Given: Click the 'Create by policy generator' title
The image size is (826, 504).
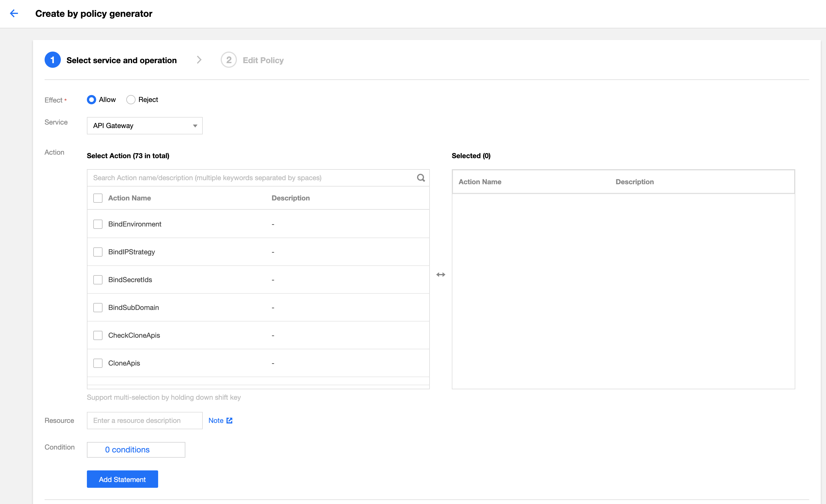Looking at the screenshot, I should 94,13.
